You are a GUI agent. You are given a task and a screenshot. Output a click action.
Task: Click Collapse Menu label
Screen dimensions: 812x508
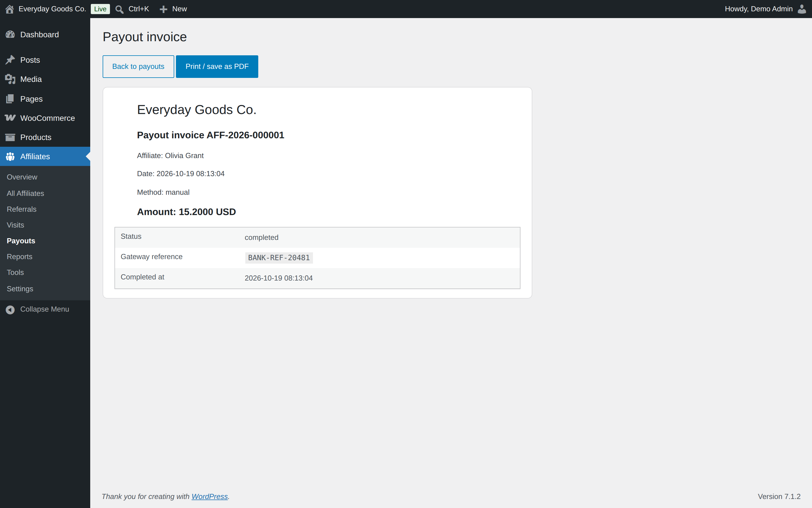pos(45,309)
